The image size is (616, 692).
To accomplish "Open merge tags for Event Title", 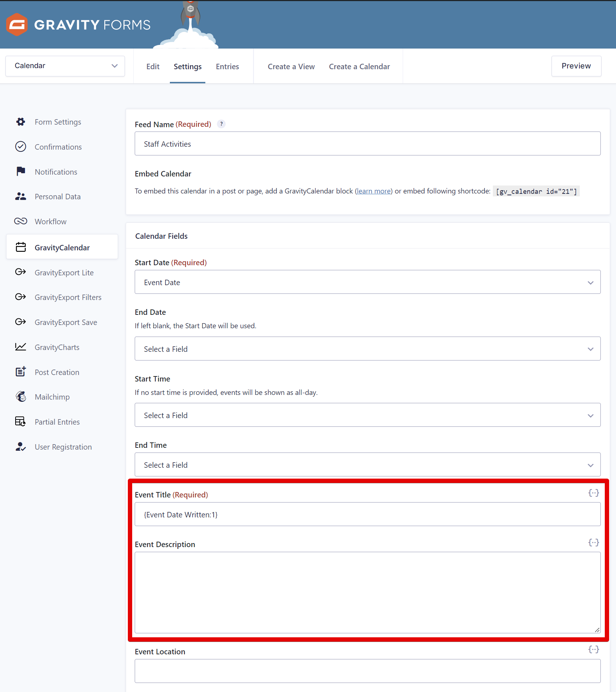I will (593, 493).
